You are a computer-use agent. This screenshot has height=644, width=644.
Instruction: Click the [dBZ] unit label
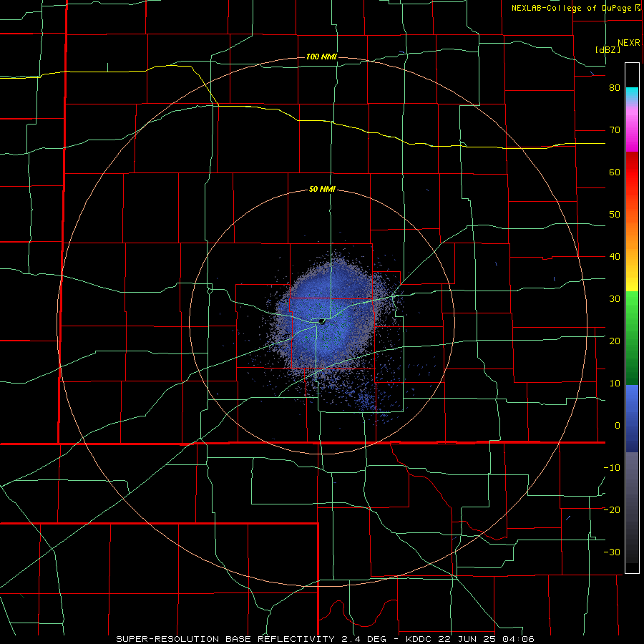[608, 49]
